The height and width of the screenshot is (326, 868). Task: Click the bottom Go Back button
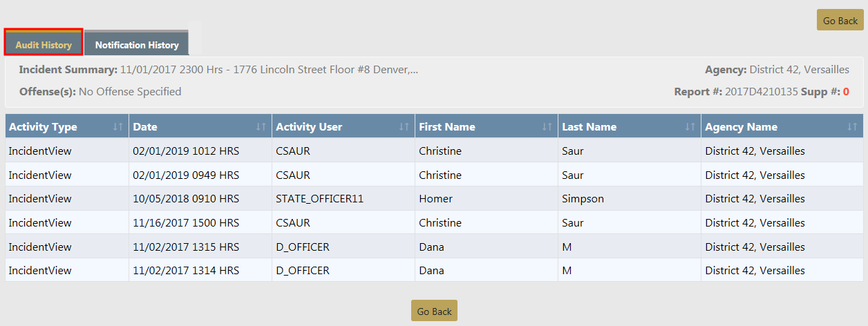434,311
